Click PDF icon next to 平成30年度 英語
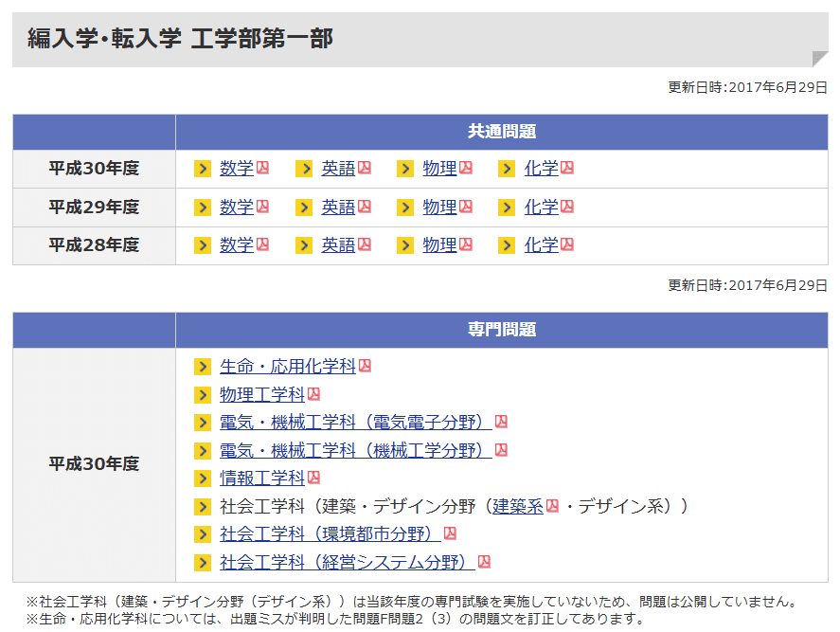The width and height of the screenshot is (840, 632). point(365,168)
